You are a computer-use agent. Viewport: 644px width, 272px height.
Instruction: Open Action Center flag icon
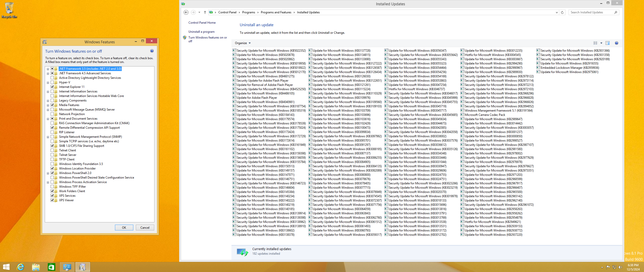608,267
